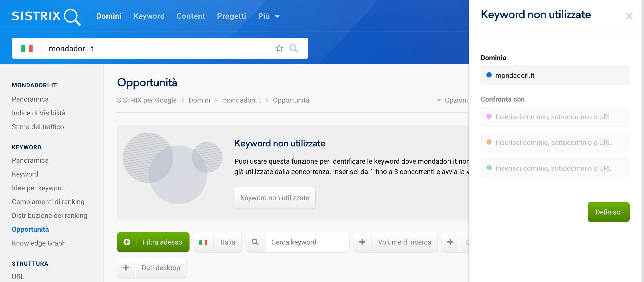Click the Più dropdown in navigation bar
Screen dimensions: 644x282
click(269, 17)
